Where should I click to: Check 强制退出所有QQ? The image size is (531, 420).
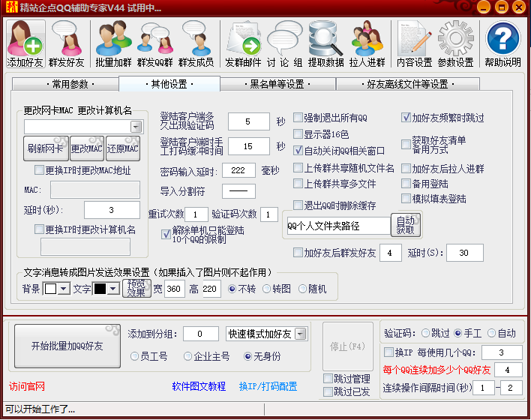298,118
